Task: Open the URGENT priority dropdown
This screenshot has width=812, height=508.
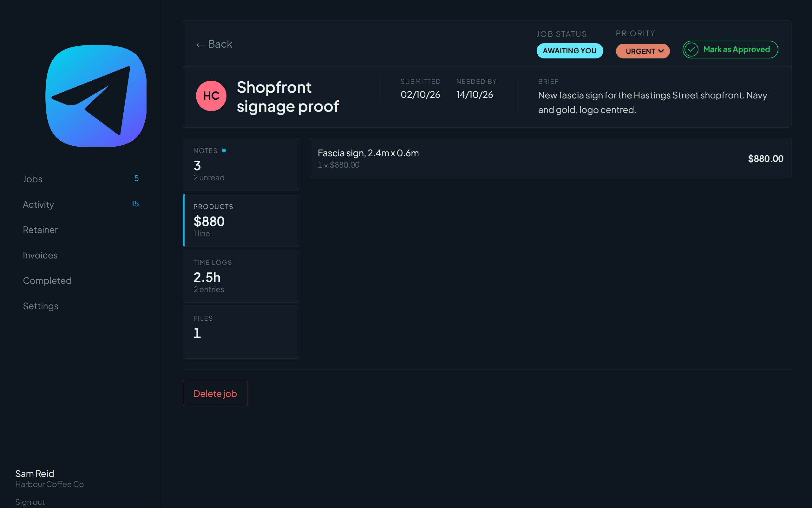Action: [x=643, y=51]
